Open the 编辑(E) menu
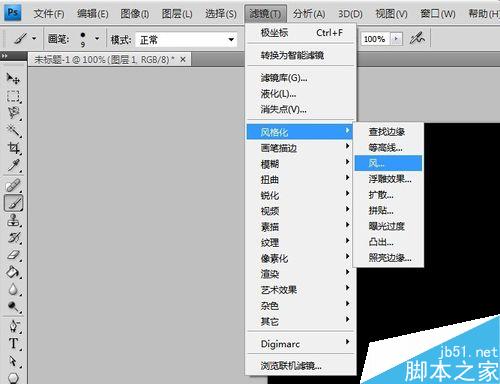Viewport: 500px width, 384px height. pos(93,14)
